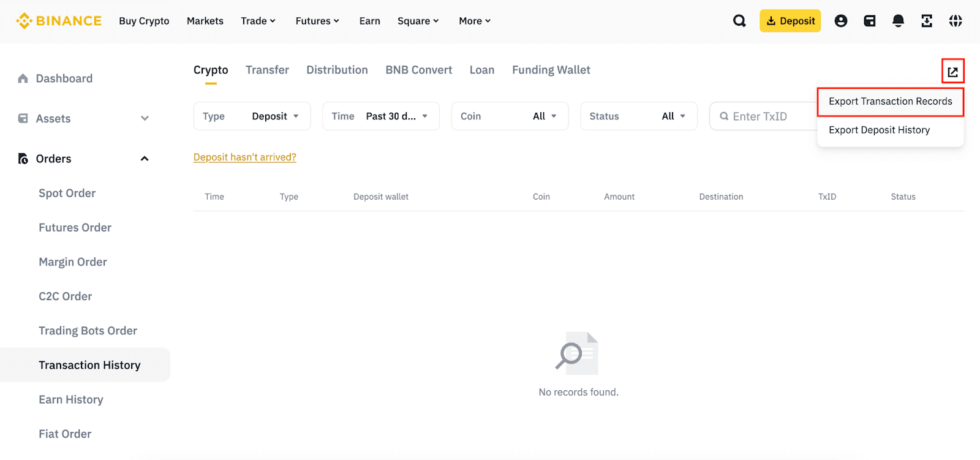
Task: Open the Time Past 30 days dropdown
Action: 381,116
